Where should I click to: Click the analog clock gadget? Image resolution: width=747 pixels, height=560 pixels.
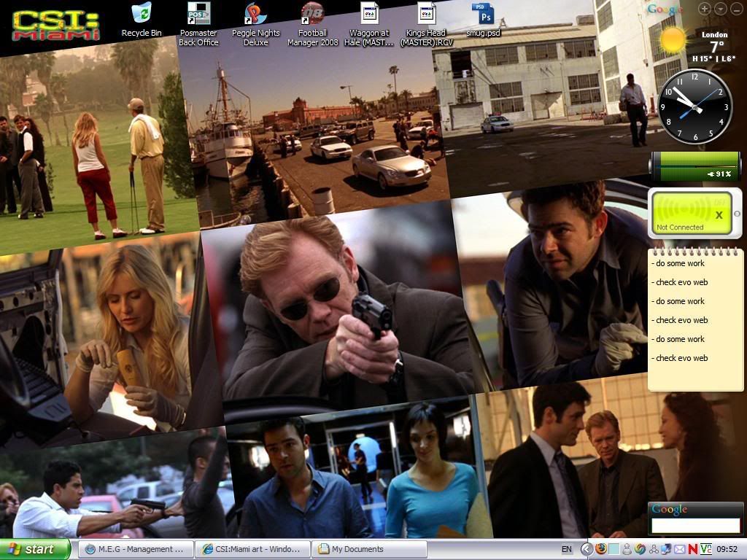(695, 106)
